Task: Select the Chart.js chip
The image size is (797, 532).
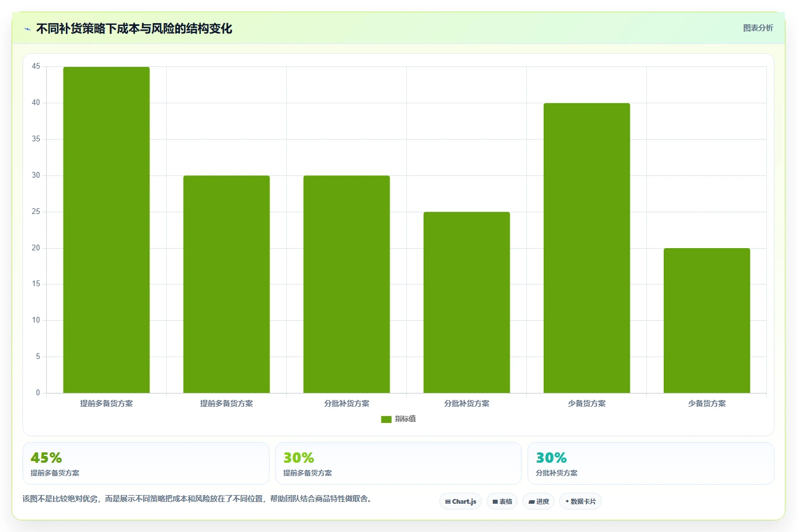Action: (x=461, y=501)
